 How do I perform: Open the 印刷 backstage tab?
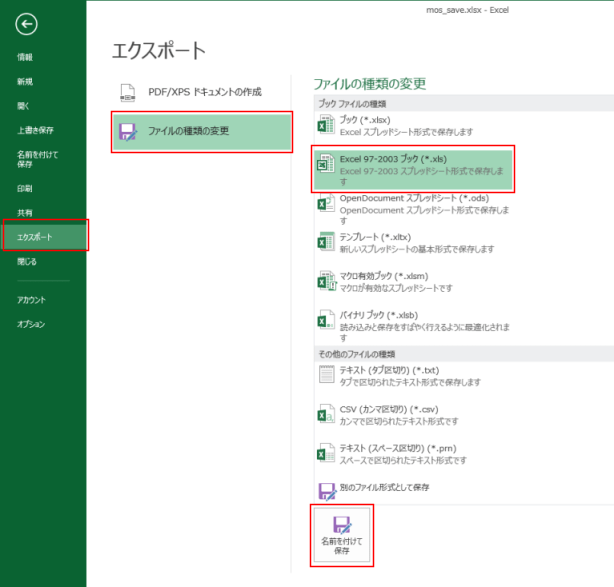tap(43, 188)
